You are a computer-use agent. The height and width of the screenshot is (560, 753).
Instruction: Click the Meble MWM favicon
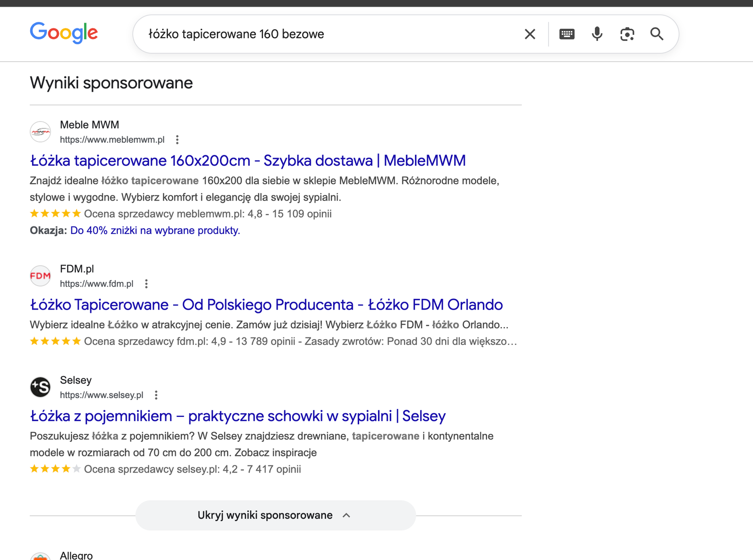click(40, 132)
